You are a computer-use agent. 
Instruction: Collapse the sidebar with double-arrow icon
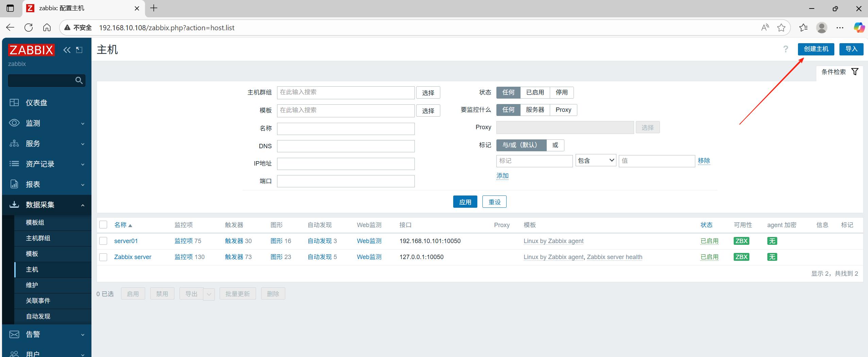(67, 50)
